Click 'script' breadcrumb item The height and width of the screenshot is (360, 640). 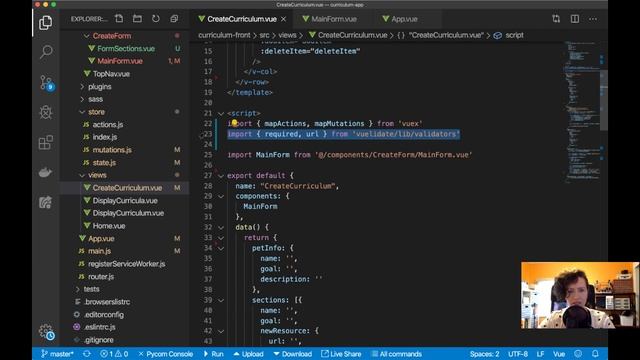click(x=514, y=35)
